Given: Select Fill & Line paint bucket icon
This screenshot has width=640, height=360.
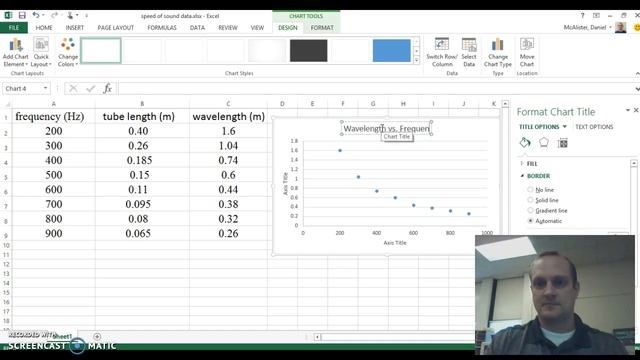Looking at the screenshot, I should (x=525, y=142).
